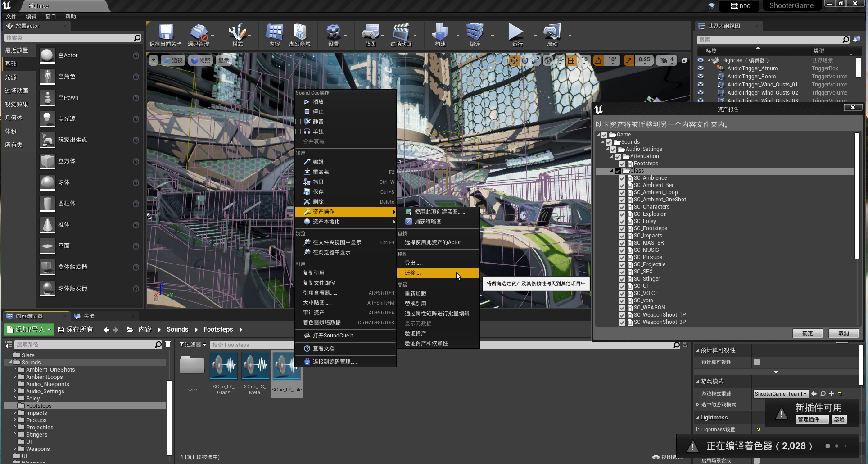Expand the Ambient_OneShots folder in path tree
Screen dimensions: 868x464
point(14,369)
